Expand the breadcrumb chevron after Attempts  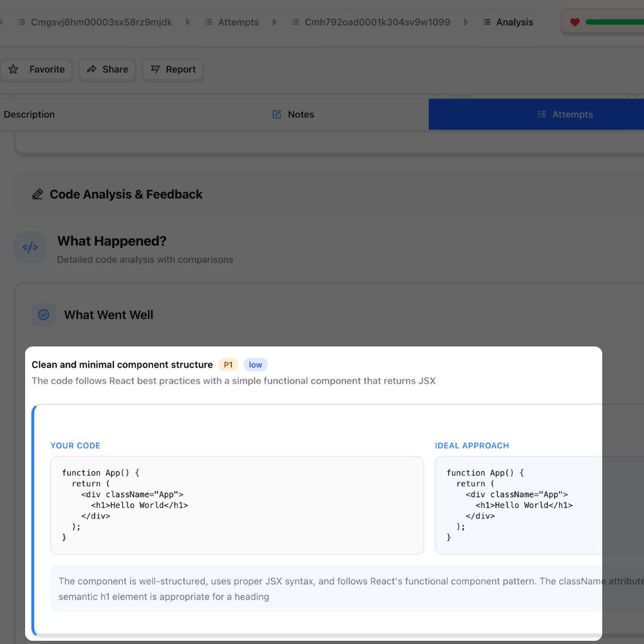[x=274, y=21]
